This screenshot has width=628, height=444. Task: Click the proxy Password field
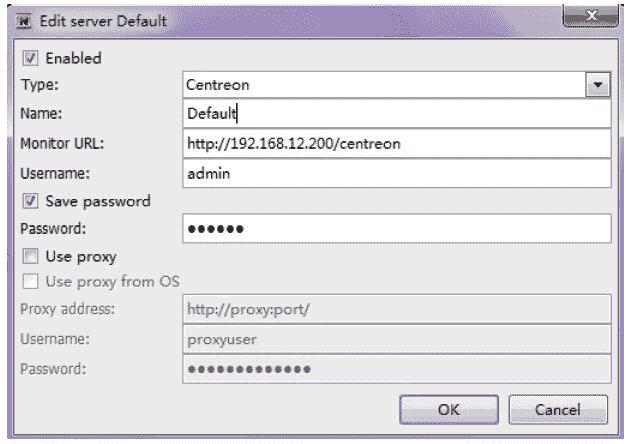click(396, 369)
